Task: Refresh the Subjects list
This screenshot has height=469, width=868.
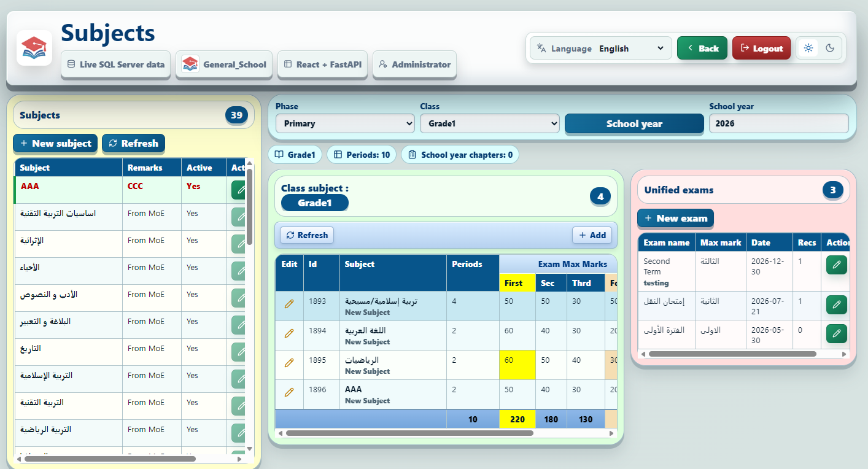Action: click(x=133, y=143)
